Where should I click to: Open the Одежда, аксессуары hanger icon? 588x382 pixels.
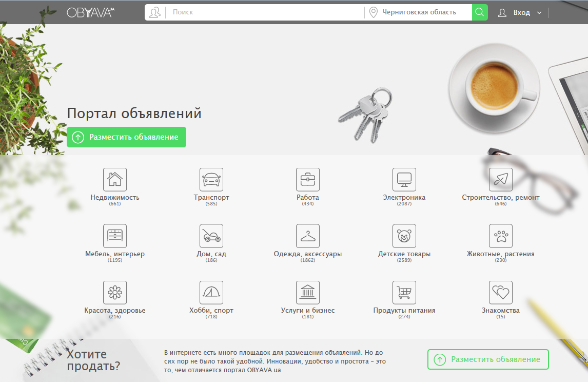[x=308, y=236]
